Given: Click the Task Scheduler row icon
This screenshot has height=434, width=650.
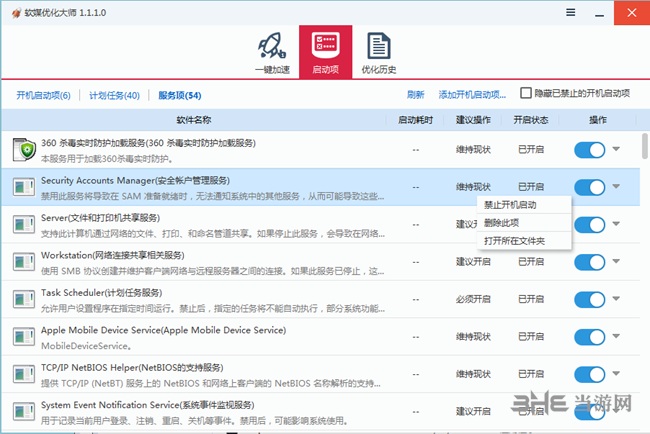Looking at the screenshot, I should (24, 299).
